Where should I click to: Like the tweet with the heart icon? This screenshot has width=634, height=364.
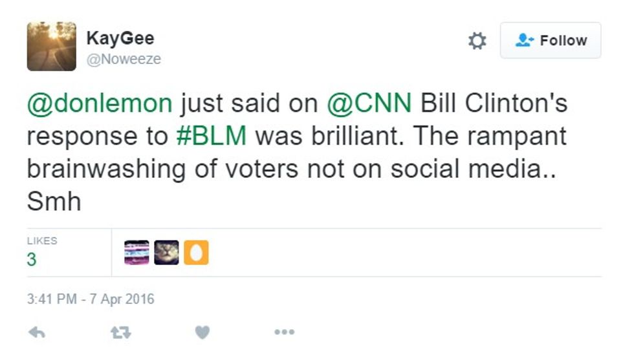pyautogui.click(x=202, y=332)
